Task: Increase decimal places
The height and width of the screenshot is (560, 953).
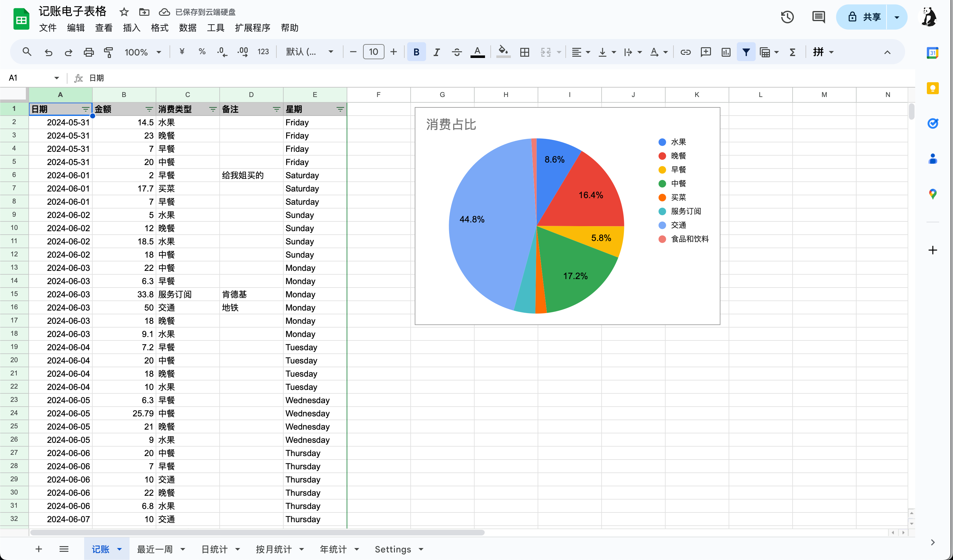Action: pos(242,52)
